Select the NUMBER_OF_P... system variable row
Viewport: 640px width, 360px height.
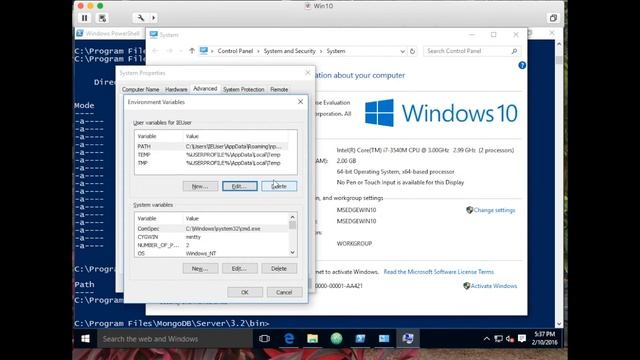point(212,245)
